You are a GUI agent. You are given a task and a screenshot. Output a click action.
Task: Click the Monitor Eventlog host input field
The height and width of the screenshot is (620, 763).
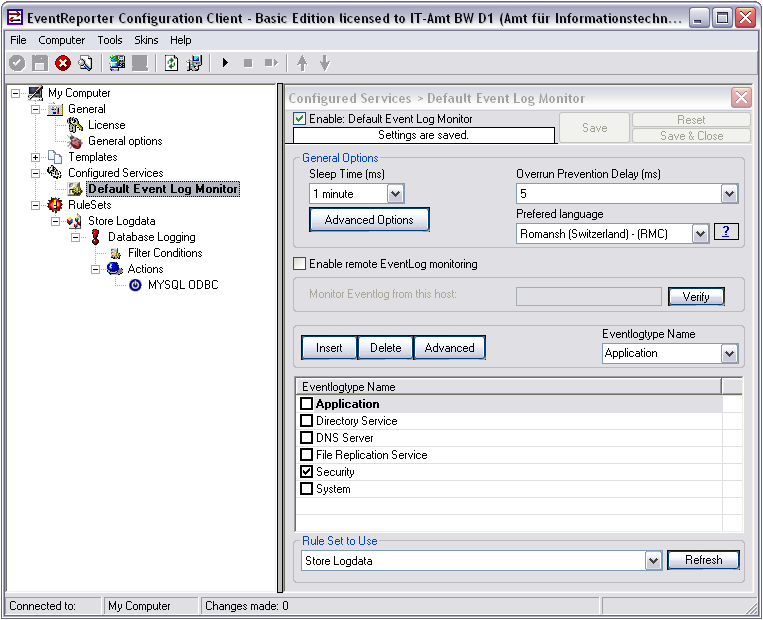589,296
